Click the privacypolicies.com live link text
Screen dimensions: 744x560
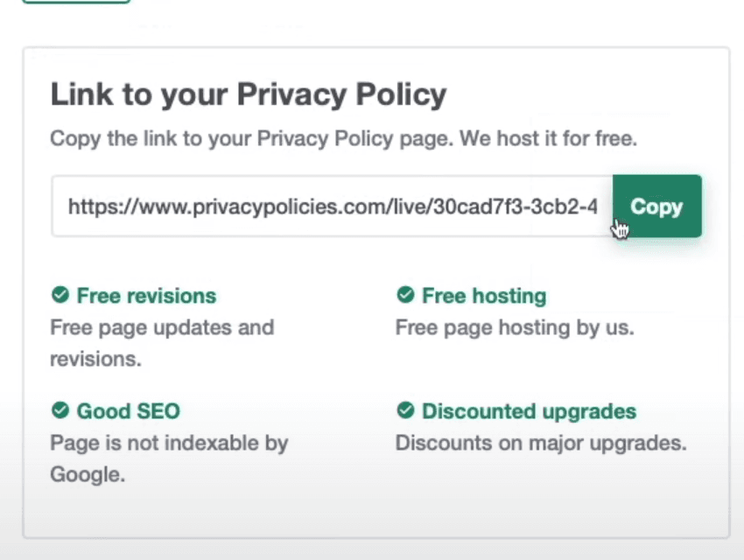point(333,206)
